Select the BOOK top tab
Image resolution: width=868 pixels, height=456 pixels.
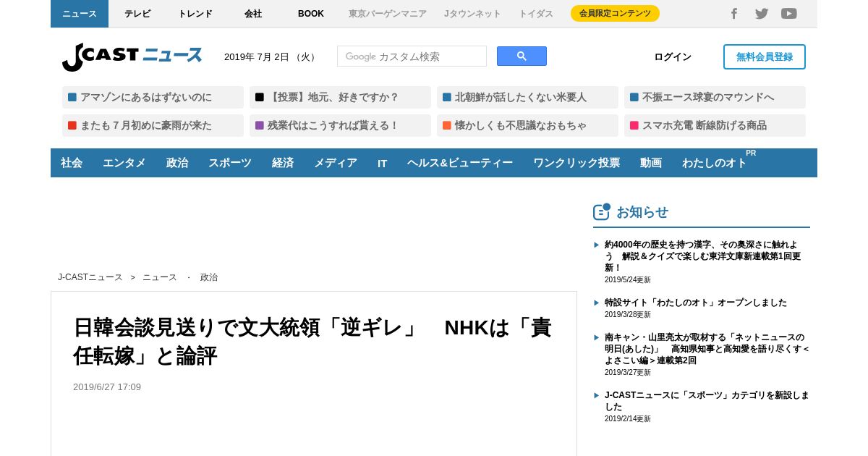click(311, 14)
